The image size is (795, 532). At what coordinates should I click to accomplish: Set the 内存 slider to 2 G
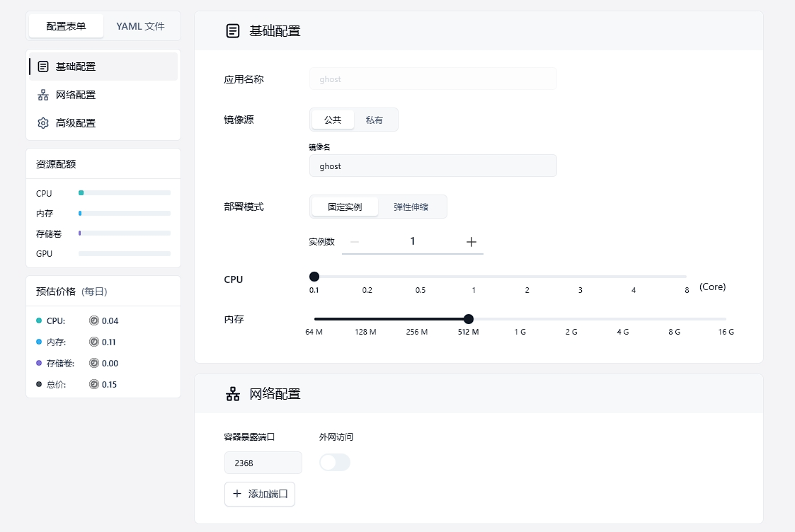[x=571, y=319]
